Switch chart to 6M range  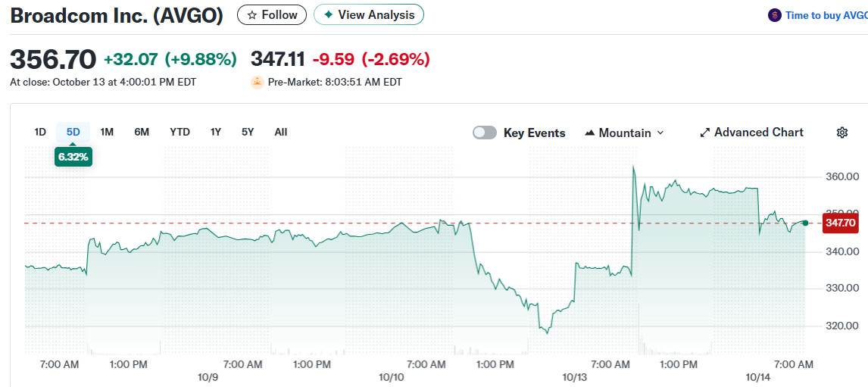coord(142,132)
